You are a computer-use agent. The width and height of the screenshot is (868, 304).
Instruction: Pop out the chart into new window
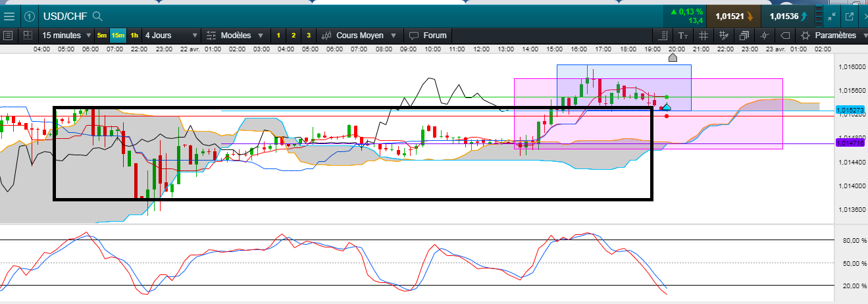coord(850,15)
